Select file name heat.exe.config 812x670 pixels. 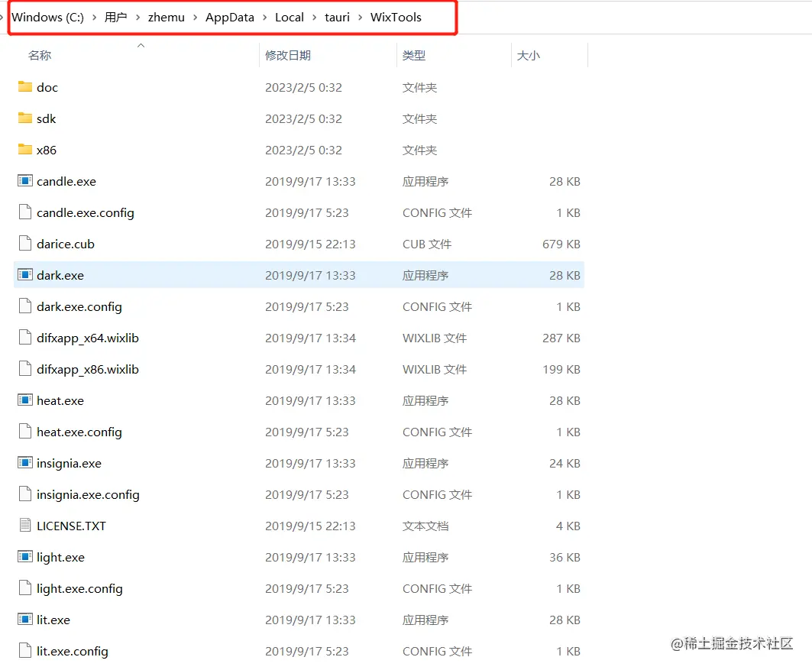pos(79,432)
